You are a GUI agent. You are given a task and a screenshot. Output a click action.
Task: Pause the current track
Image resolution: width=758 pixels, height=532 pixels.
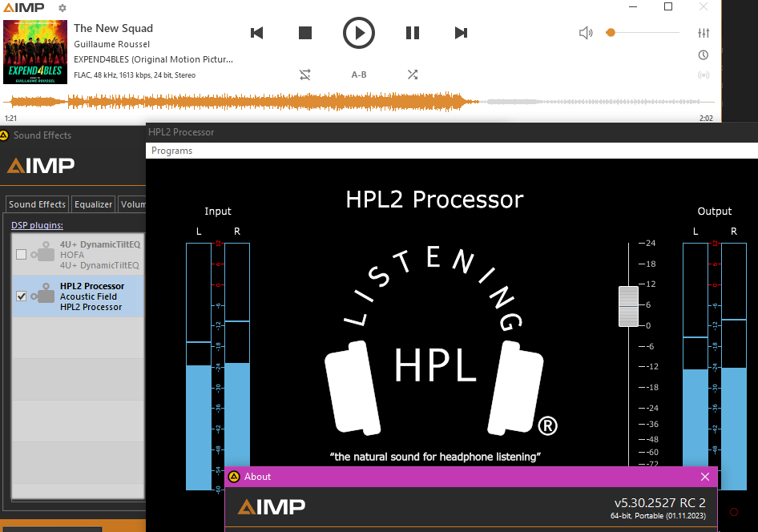pos(413,33)
